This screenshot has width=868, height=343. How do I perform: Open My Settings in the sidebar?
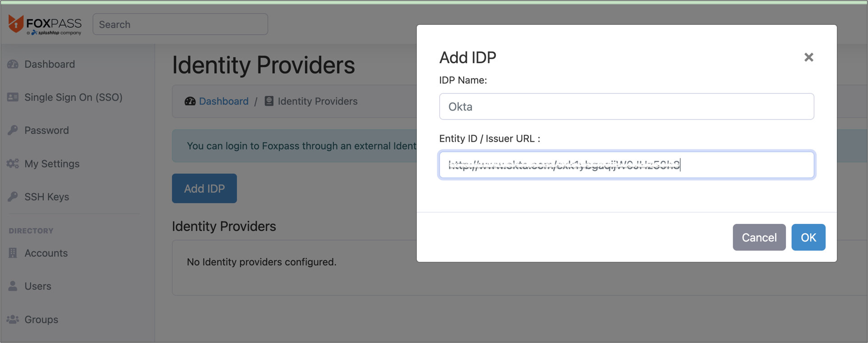click(52, 164)
